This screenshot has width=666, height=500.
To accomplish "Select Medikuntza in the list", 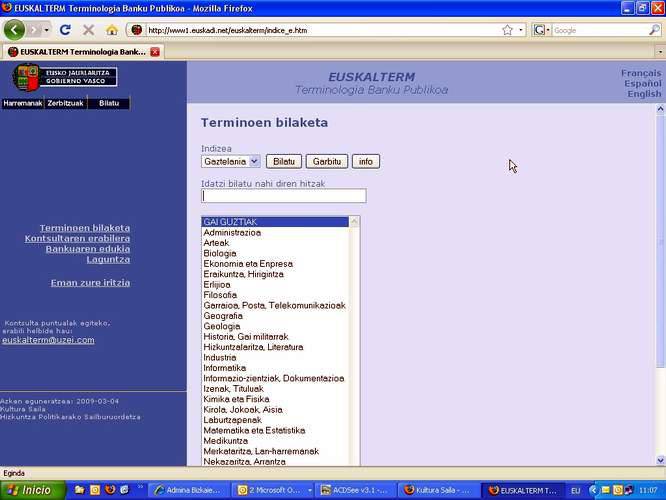I will pyautogui.click(x=275, y=441).
